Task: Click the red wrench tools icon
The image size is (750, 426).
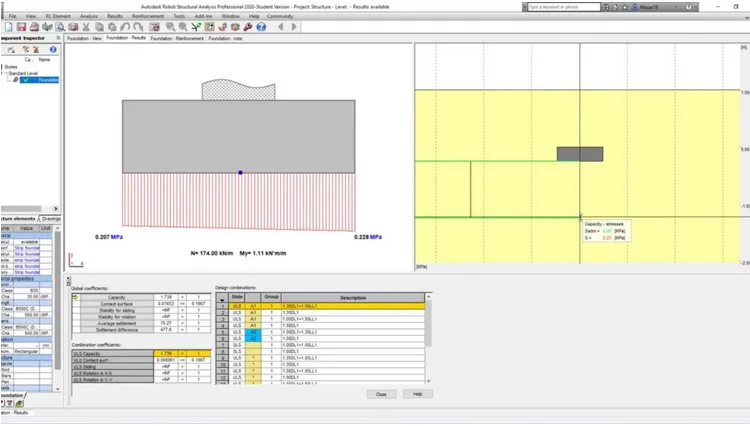Action: coord(248,27)
